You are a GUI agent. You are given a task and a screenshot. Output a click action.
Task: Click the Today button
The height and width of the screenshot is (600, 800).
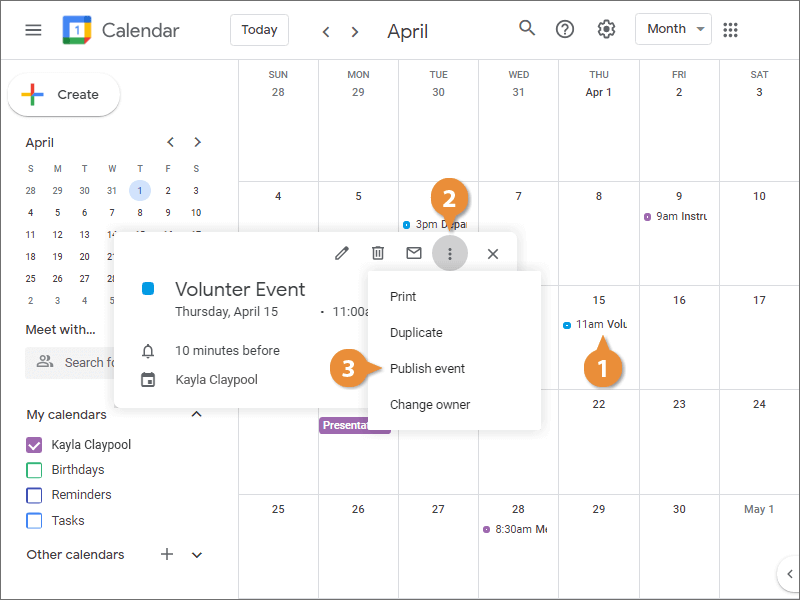[259, 30]
